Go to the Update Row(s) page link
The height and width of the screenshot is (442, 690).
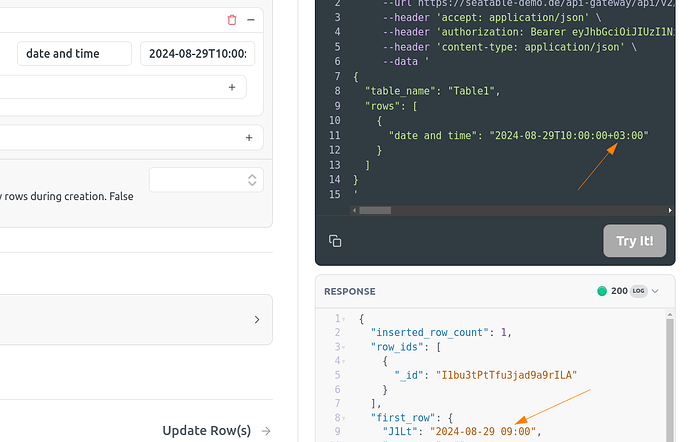(x=206, y=431)
